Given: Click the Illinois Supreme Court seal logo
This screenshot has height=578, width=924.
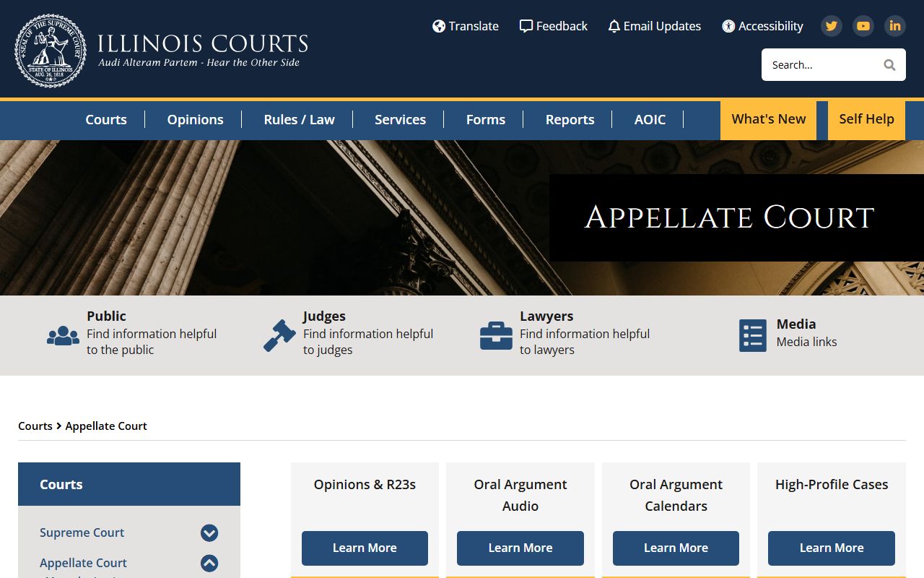Looking at the screenshot, I should (51, 51).
